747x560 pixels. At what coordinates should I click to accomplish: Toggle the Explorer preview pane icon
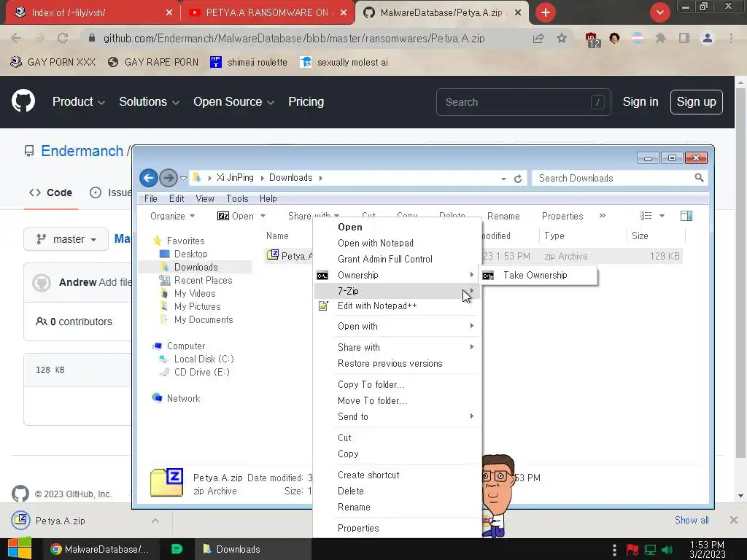686,216
